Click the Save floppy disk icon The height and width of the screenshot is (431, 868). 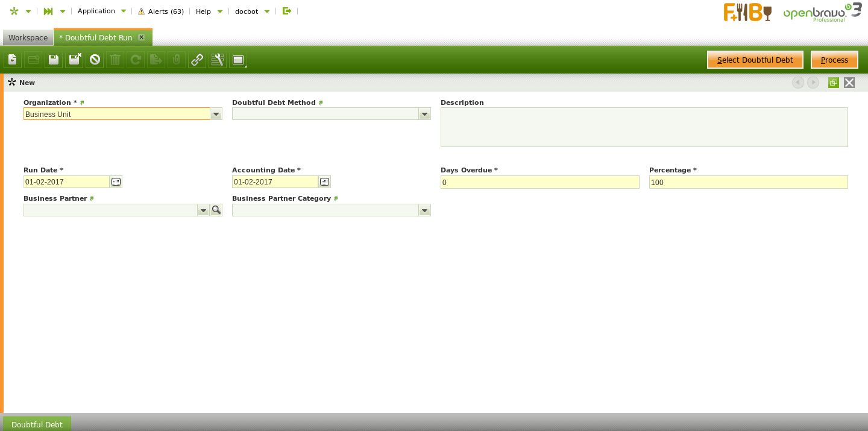[54, 60]
